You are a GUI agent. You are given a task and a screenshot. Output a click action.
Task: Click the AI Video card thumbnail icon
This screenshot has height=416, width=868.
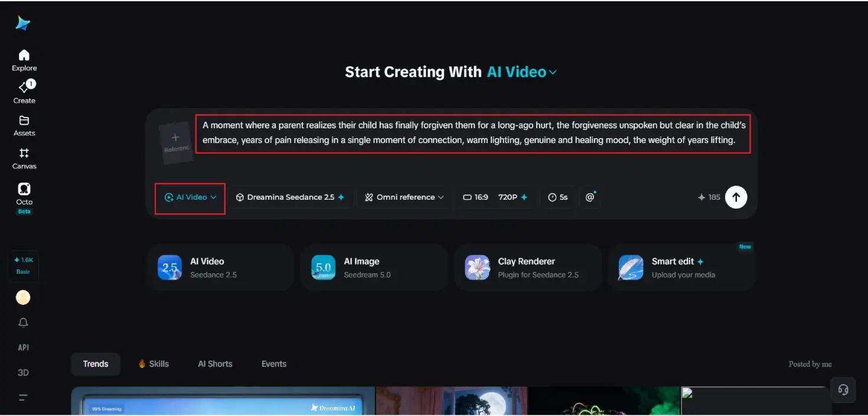click(x=170, y=268)
